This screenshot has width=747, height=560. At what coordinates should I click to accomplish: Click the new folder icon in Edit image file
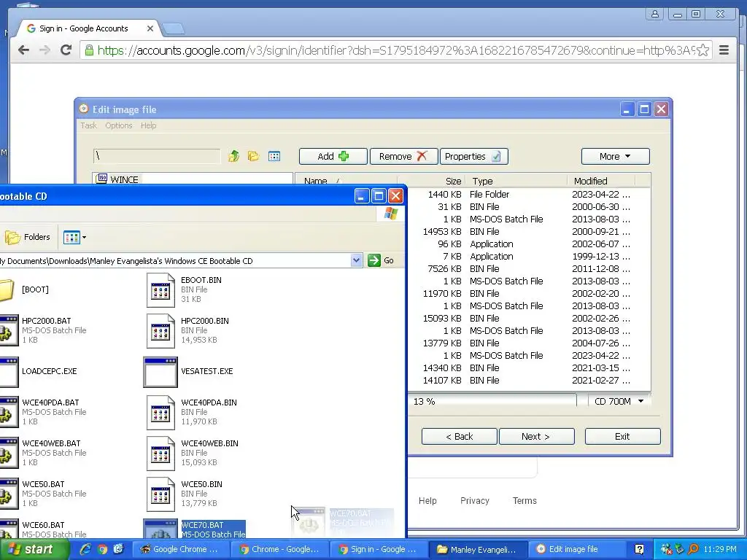pyautogui.click(x=253, y=156)
